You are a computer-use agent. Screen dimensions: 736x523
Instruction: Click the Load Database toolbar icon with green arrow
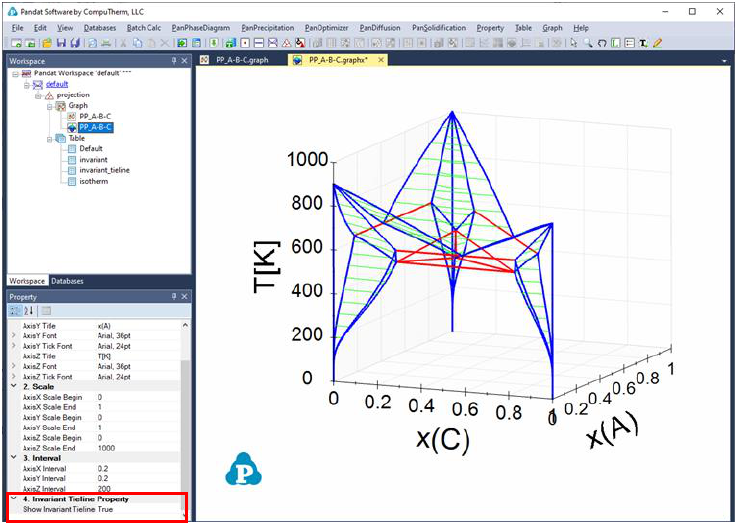click(x=182, y=43)
